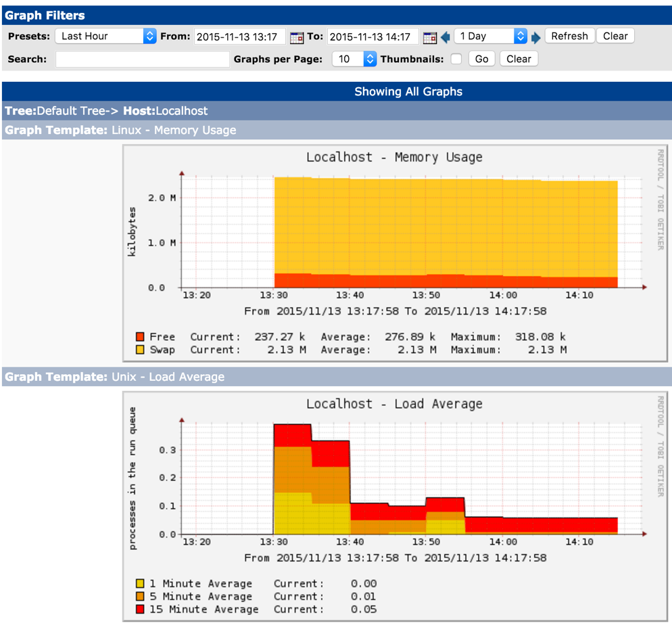Click the Swap legend color swatch

pos(140,350)
